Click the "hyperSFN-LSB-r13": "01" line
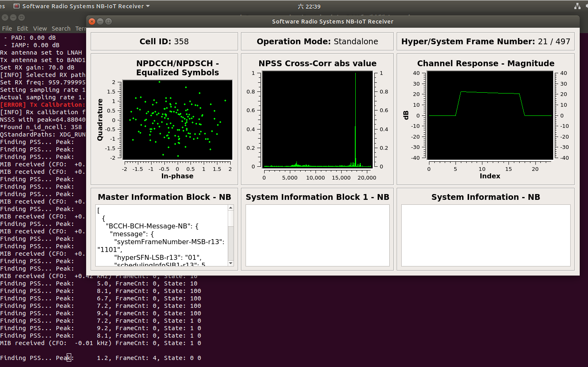The image size is (588, 367). [x=158, y=257]
